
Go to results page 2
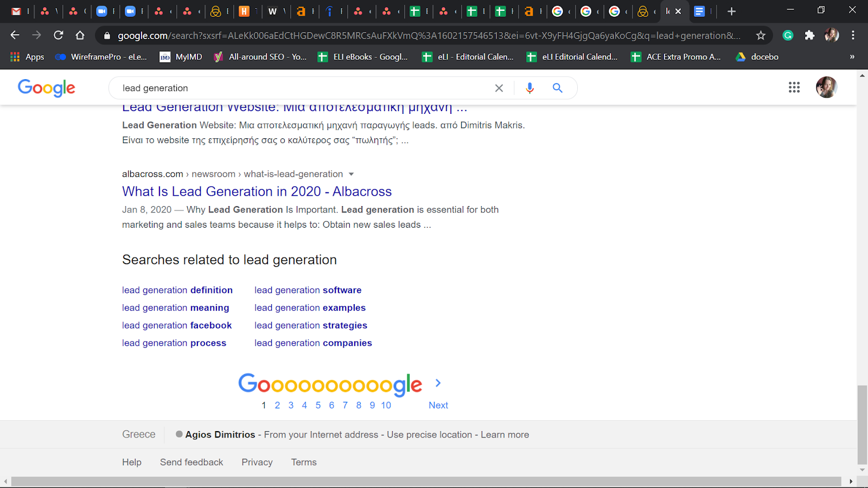click(x=277, y=405)
